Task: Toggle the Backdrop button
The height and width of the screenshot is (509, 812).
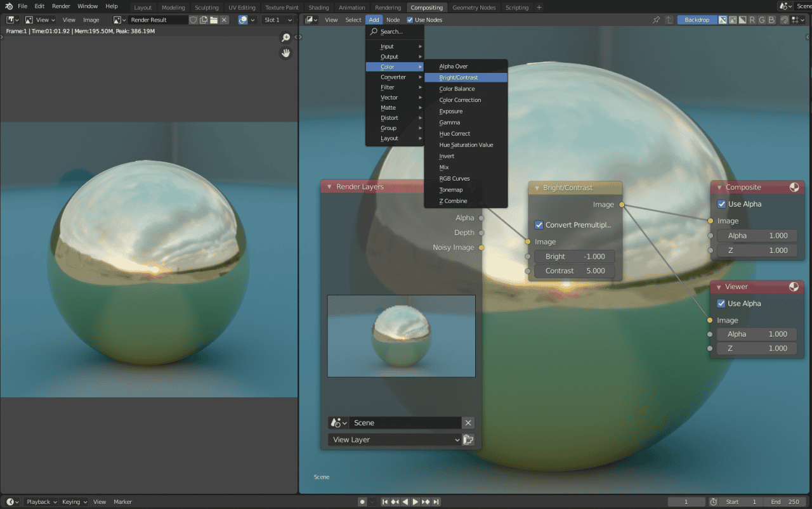Action: click(697, 20)
